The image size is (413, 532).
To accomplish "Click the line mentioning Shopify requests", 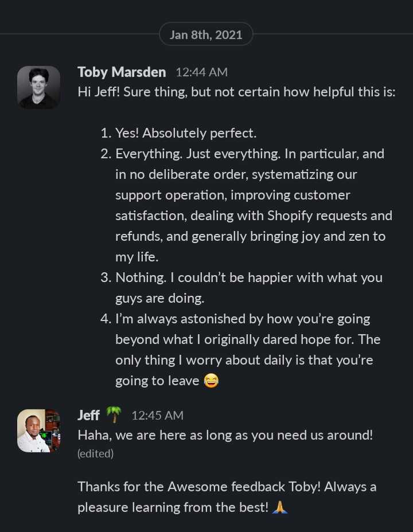I will coord(254,216).
